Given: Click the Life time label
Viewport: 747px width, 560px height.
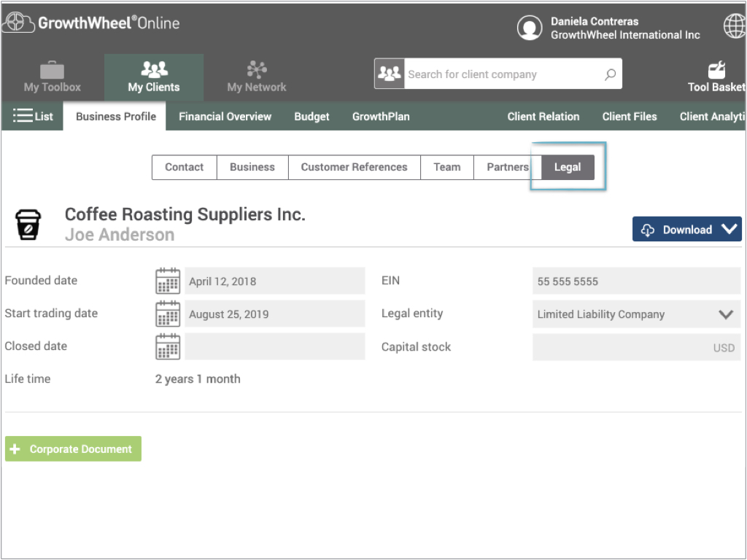Looking at the screenshot, I should [x=28, y=379].
